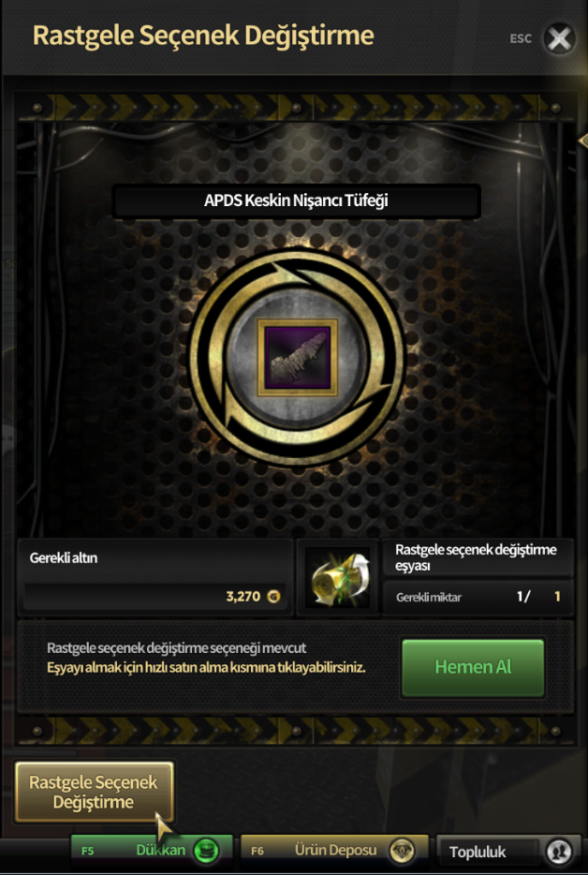
Task: Click the golden circular arrows ring
Action: [298, 357]
